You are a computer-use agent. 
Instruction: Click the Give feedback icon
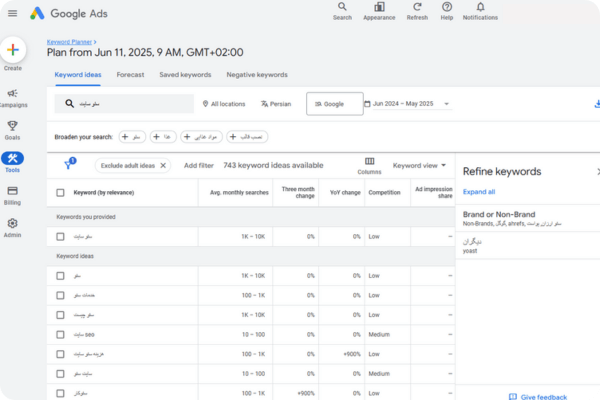513,397
